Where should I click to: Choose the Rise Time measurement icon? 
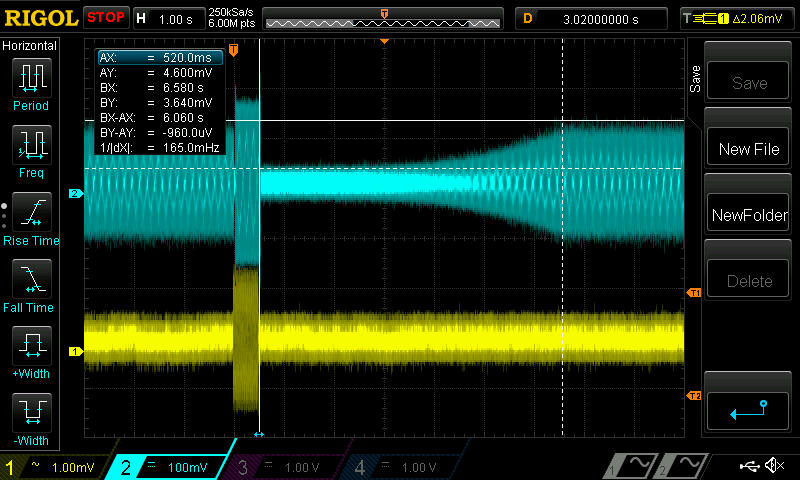pyautogui.click(x=31, y=212)
